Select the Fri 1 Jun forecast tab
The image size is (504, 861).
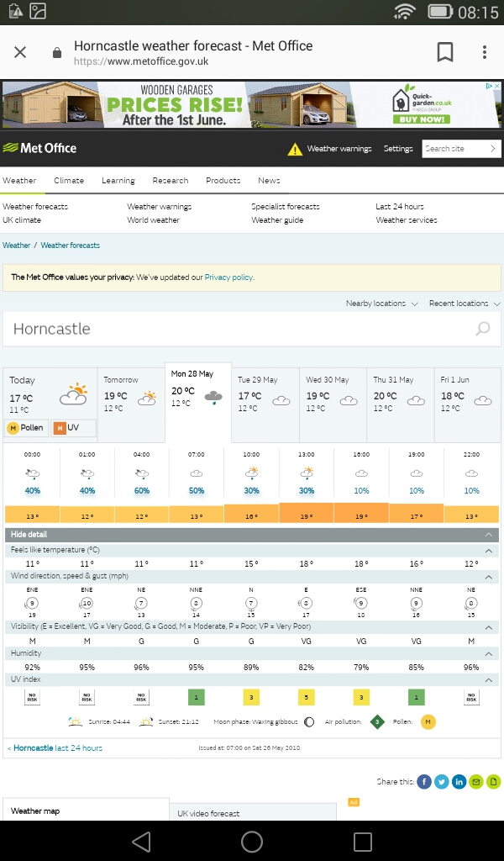[x=468, y=405]
